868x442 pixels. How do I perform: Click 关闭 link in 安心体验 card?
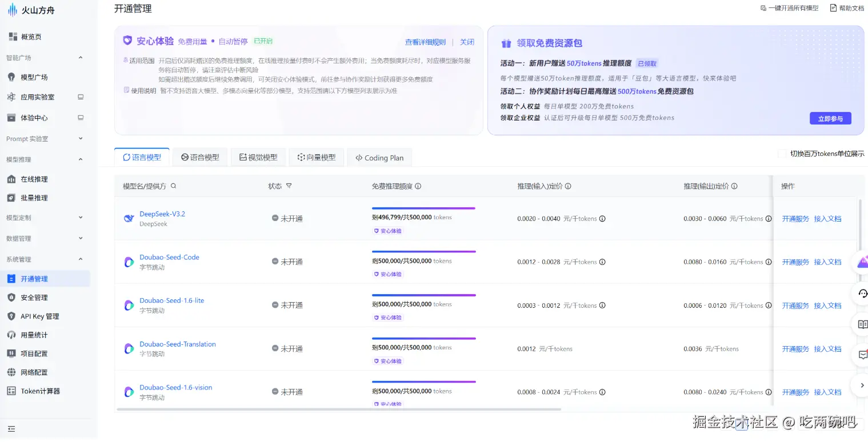(467, 42)
